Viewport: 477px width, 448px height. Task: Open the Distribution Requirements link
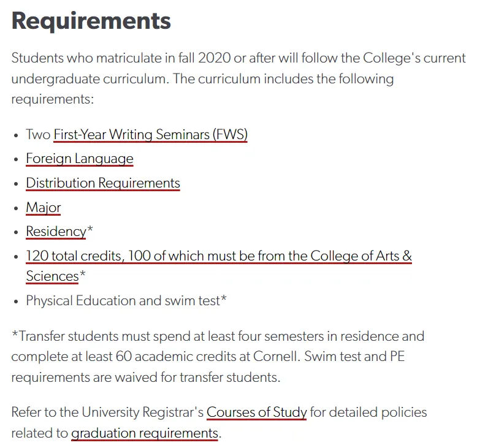coord(102,183)
